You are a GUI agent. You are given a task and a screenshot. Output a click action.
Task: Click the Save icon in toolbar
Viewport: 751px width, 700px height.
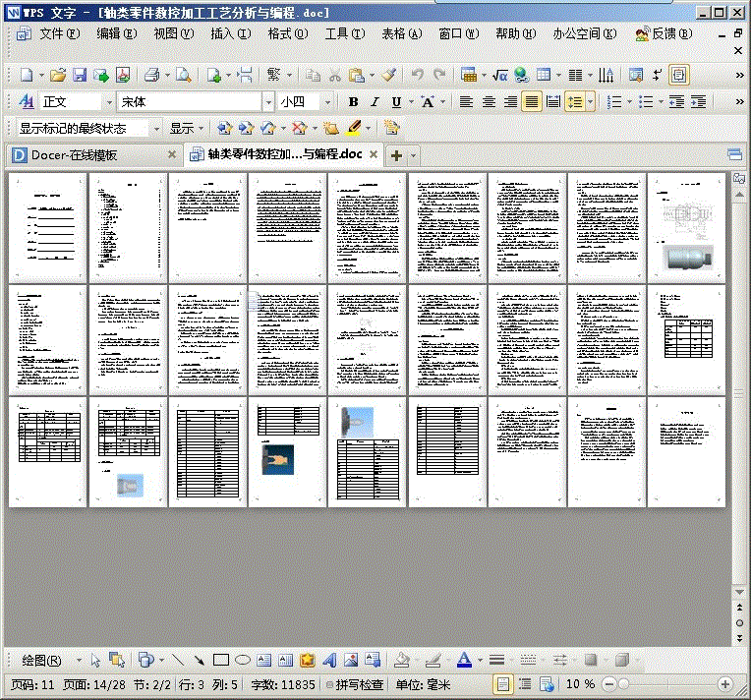tap(80, 76)
